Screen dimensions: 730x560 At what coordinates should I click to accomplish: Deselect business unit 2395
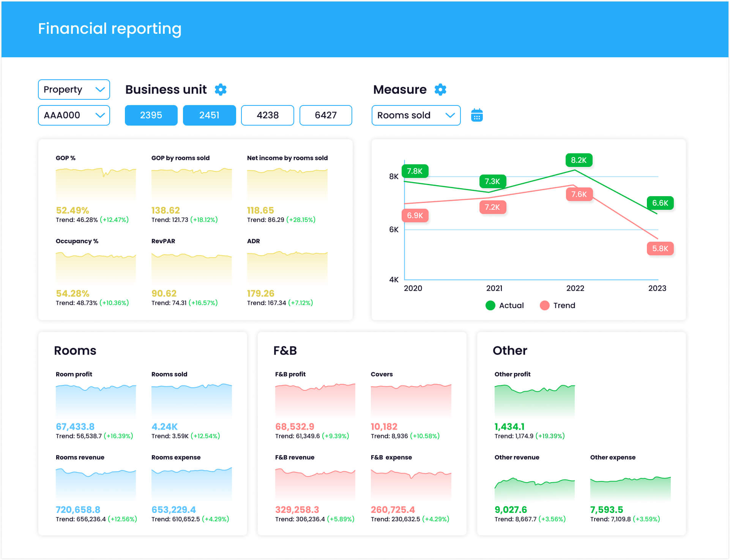(151, 115)
